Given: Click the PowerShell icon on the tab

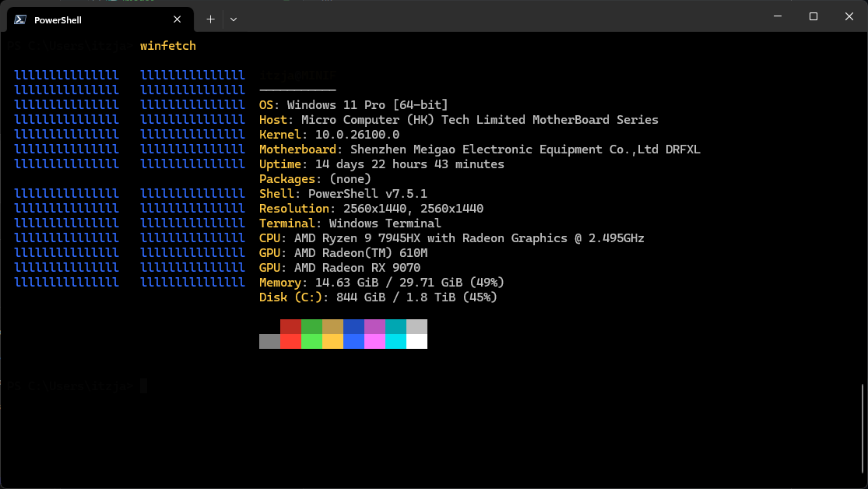Looking at the screenshot, I should pyautogui.click(x=19, y=19).
